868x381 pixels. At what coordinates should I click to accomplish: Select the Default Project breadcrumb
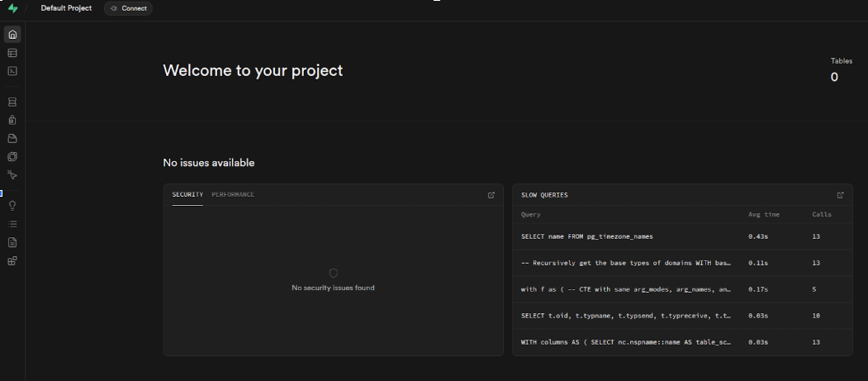[x=66, y=8]
